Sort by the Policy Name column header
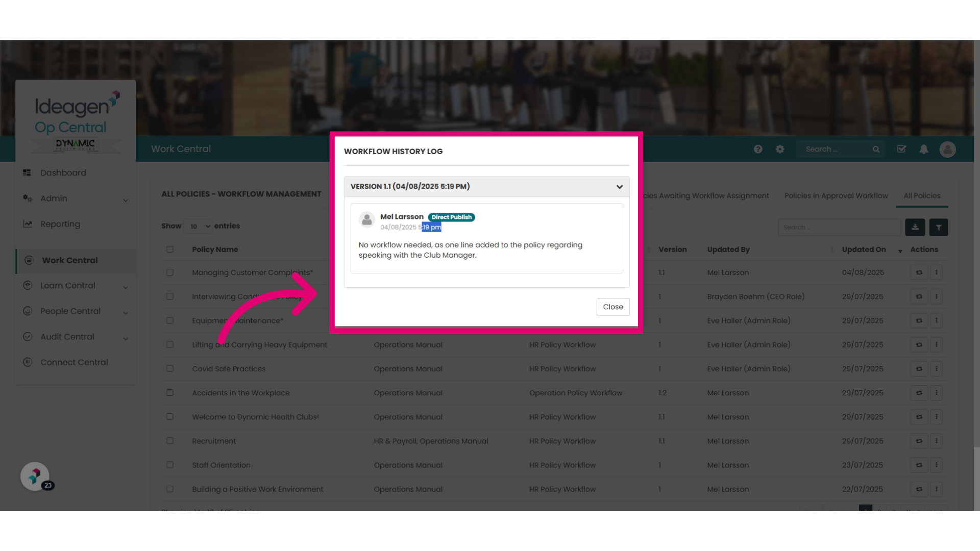980x551 pixels. 215,249
